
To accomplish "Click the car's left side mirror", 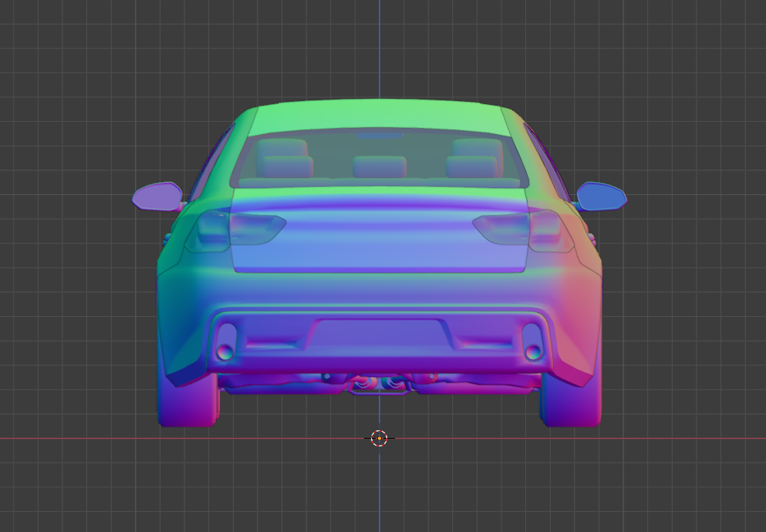I will pos(157,197).
